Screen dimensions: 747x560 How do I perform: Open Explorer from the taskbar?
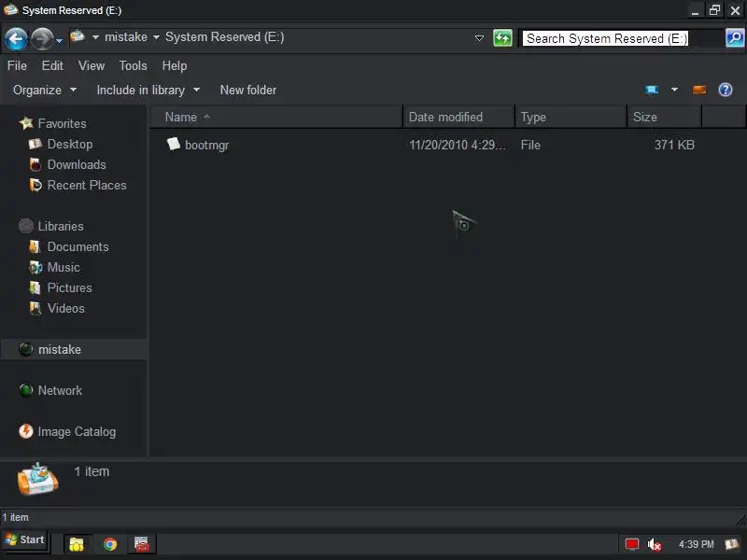[x=77, y=543]
